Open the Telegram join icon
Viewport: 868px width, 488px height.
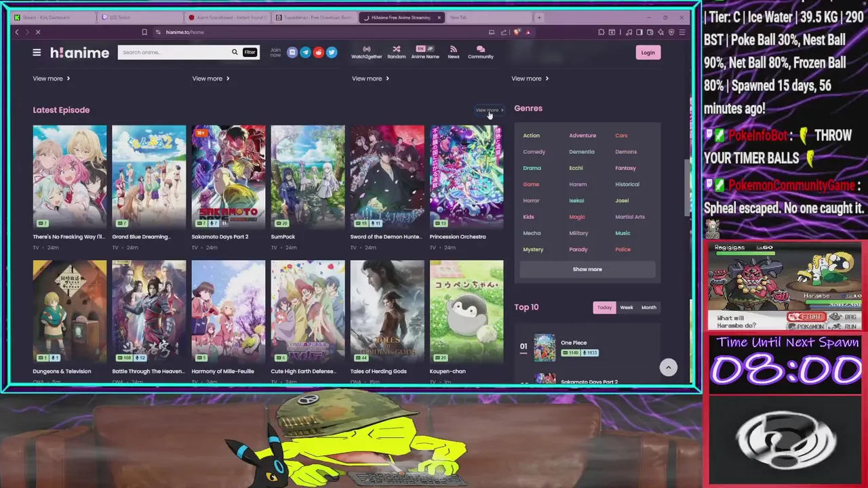point(305,52)
